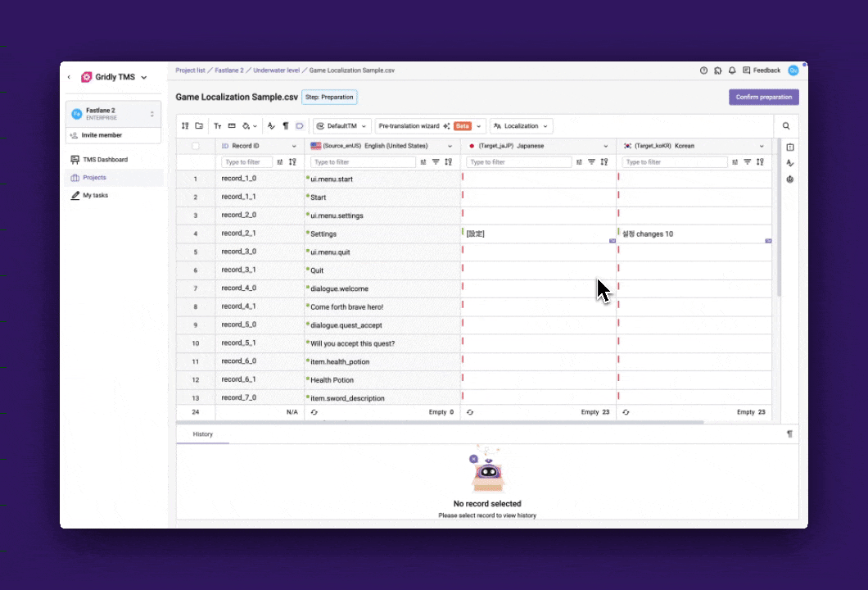Viewport: 868px width, 590px height.
Task: Open the Localization dropdown
Action: [521, 126]
